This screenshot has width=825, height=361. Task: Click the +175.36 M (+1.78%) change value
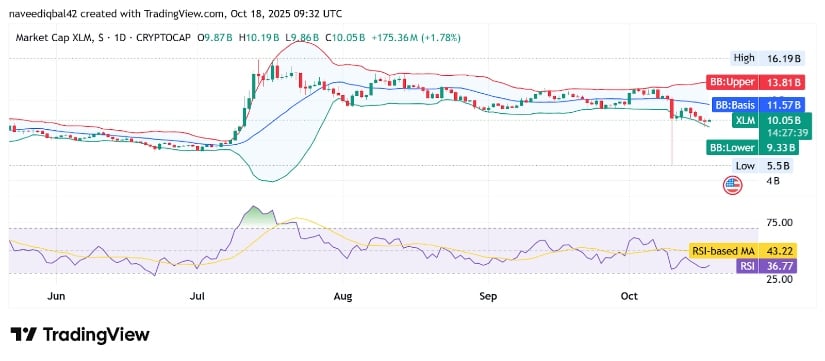click(416, 38)
